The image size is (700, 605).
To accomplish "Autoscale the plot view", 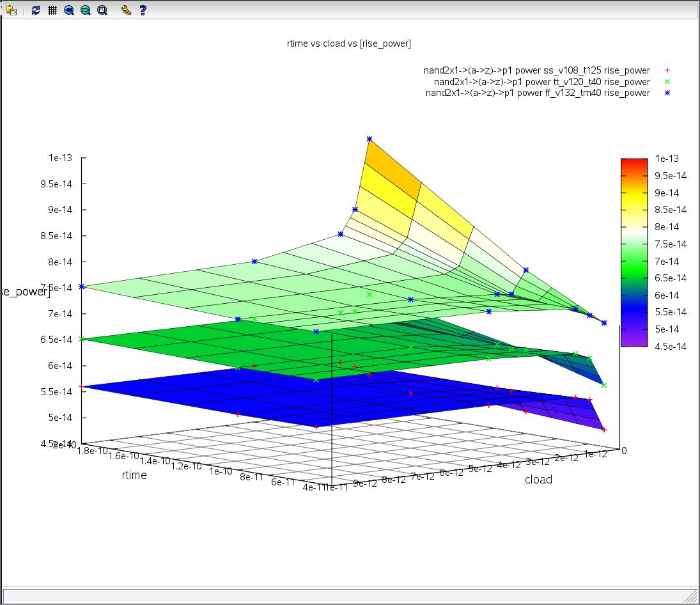I will tap(102, 10).
